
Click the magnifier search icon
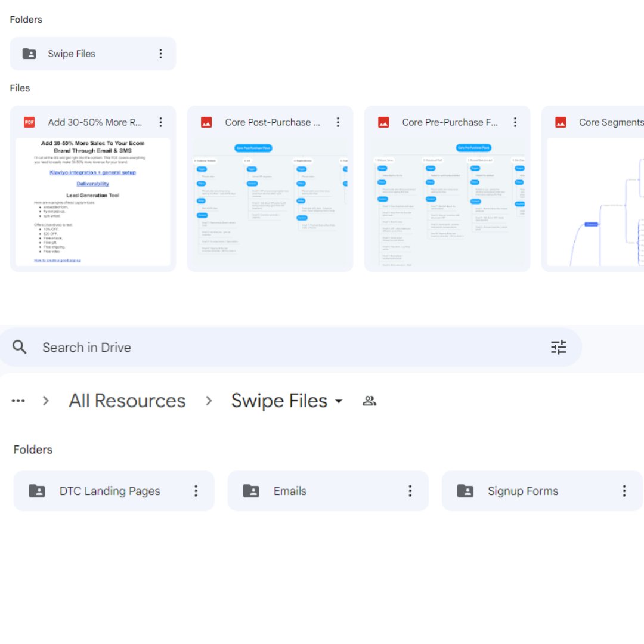coord(19,347)
